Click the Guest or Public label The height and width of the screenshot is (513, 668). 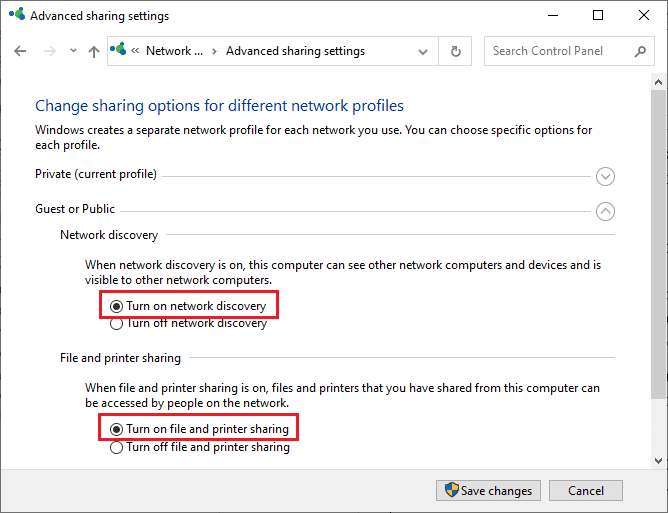75,209
